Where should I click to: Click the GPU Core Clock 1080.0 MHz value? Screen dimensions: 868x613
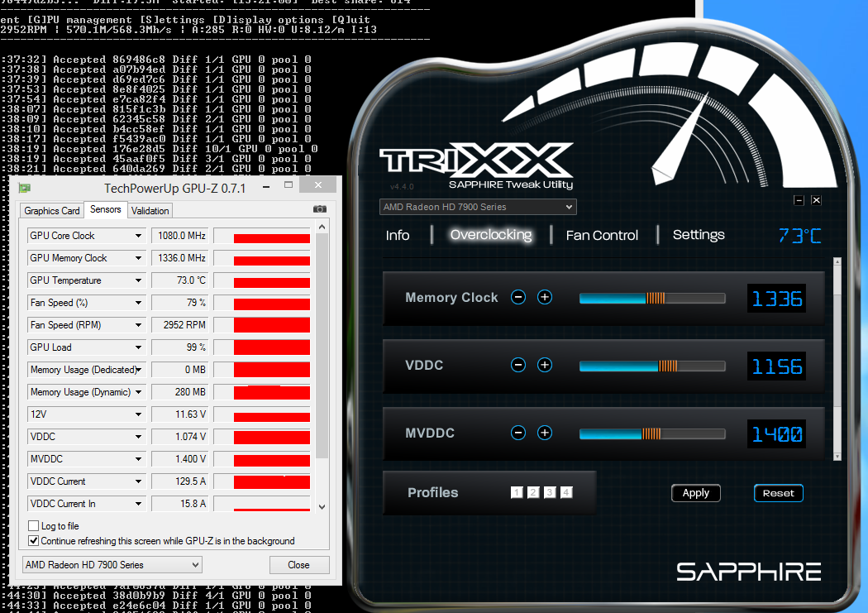coord(180,236)
